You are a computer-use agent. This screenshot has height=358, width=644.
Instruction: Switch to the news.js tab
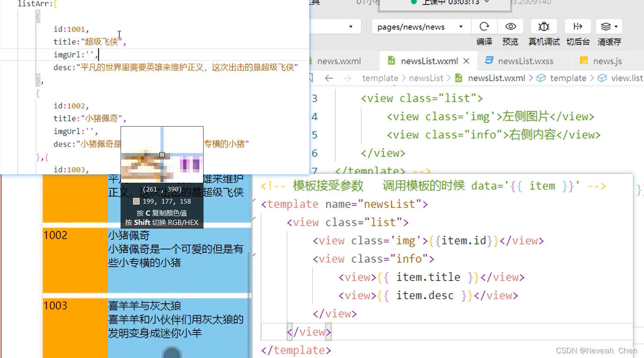tap(607, 61)
